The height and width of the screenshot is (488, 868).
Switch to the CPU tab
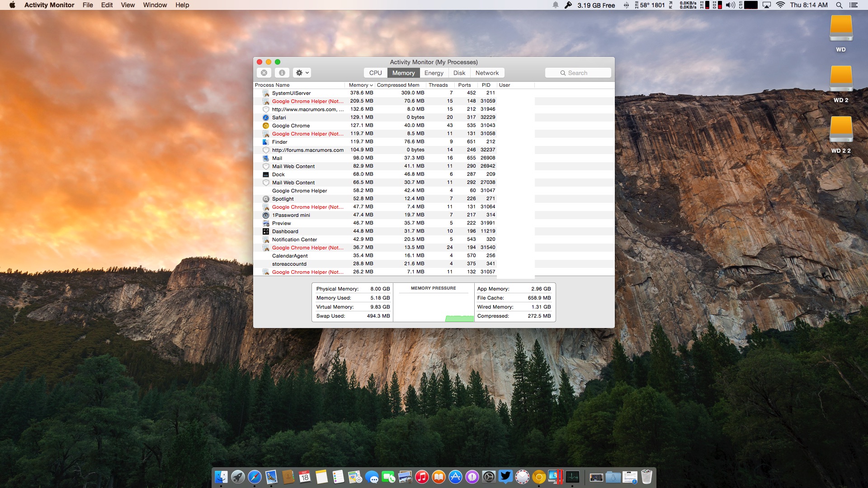click(x=375, y=73)
